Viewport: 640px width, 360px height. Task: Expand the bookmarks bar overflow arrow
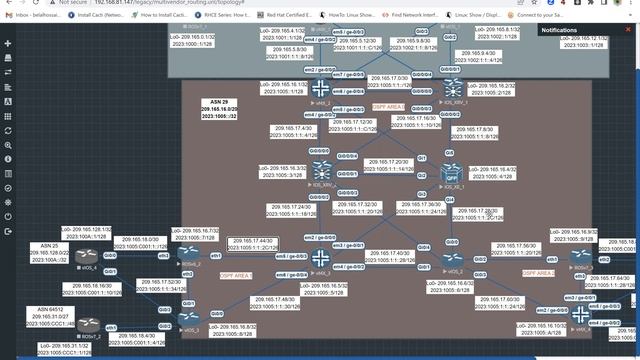click(x=630, y=15)
